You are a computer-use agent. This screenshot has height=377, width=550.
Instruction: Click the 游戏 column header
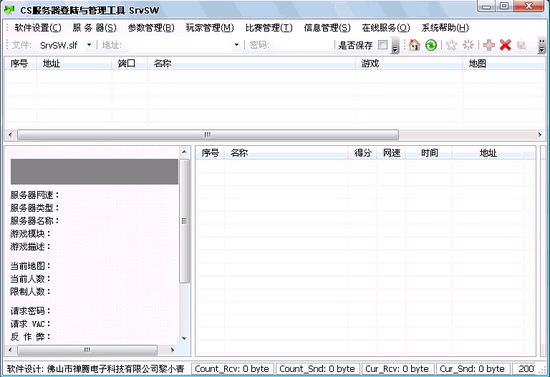[409, 63]
